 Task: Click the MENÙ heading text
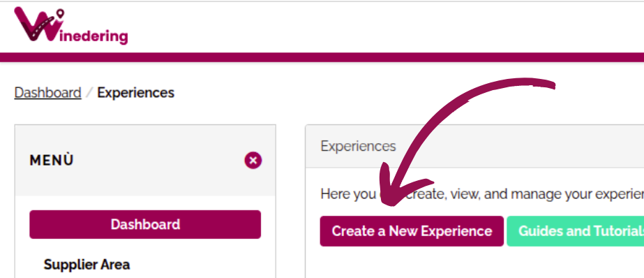52,161
